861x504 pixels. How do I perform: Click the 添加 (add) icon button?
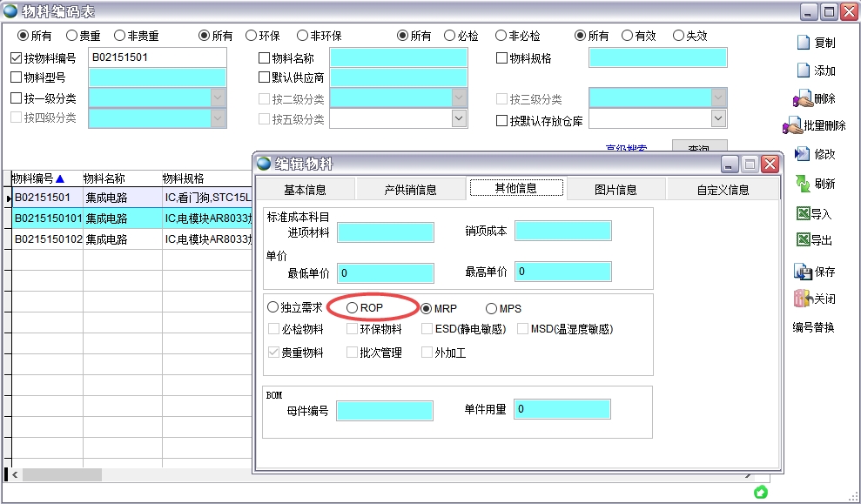803,71
